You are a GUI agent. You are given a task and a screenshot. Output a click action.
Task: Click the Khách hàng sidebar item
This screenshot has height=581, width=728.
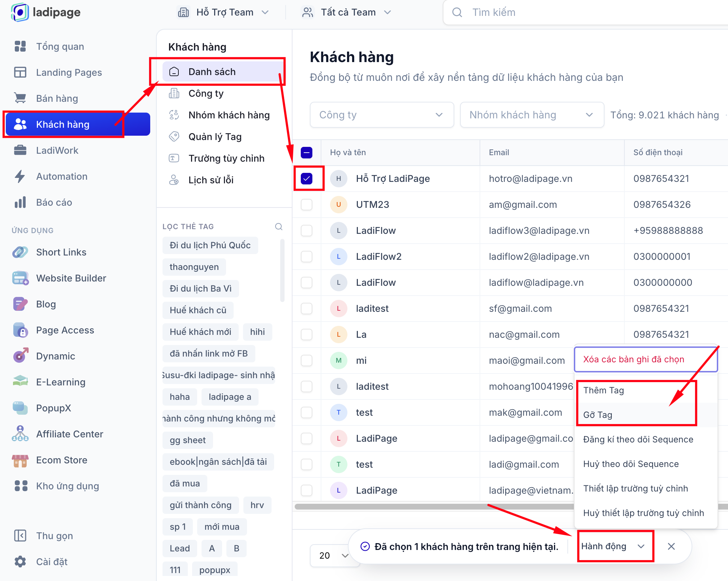pyautogui.click(x=78, y=125)
